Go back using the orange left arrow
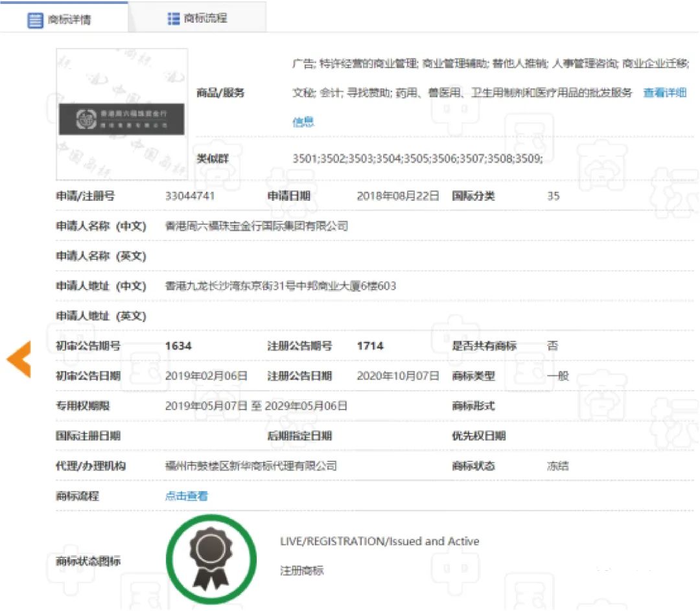The image size is (700, 611). [x=19, y=360]
